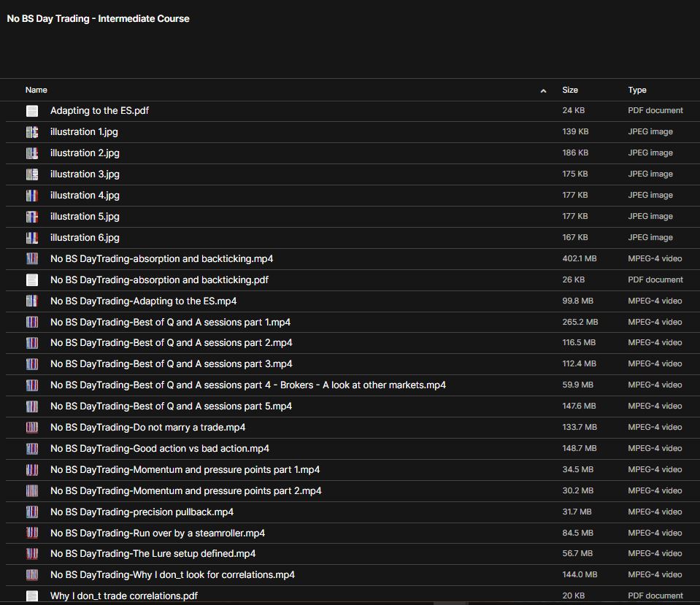Click the PDF icon beside Why I don_t trade correlations.pdf
This screenshot has width=700, height=605.
[x=31, y=596]
